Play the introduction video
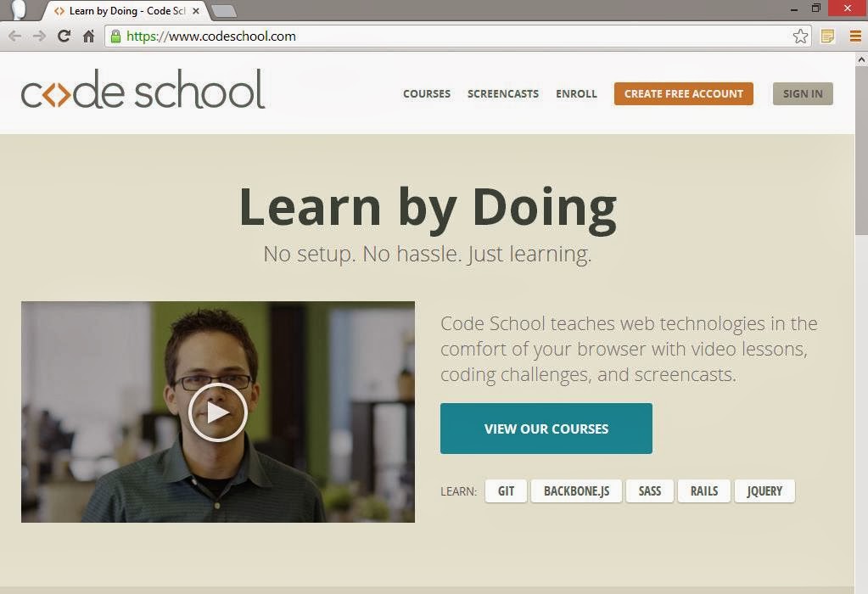The image size is (868, 594). (218, 412)
